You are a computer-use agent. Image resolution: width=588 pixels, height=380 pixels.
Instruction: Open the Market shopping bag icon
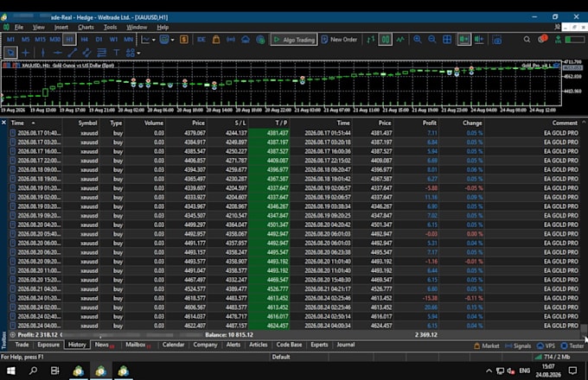(216, 40)
